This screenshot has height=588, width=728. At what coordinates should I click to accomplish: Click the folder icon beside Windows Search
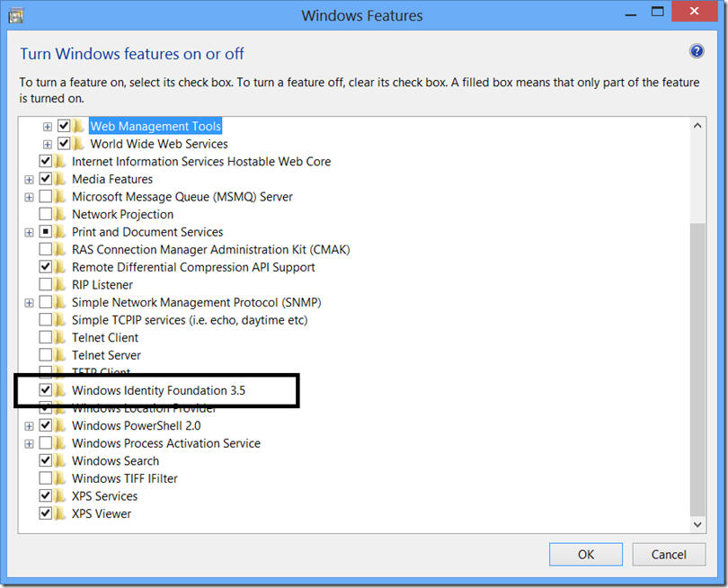point(60,461)
